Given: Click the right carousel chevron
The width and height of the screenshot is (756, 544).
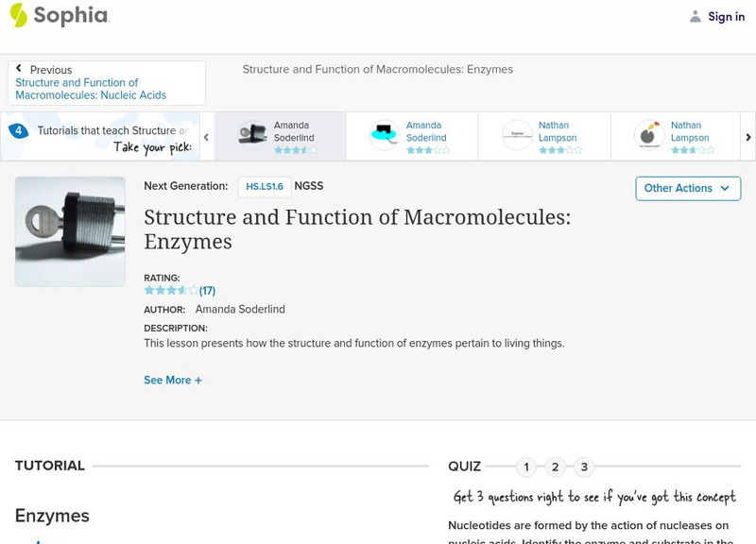Looking at the screenshot, I should click(x=747, y=136).
